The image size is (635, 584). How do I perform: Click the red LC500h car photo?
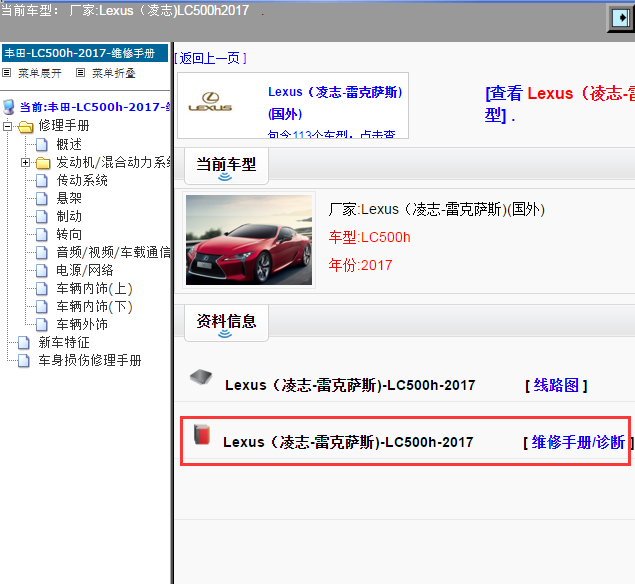coord(249,240)
